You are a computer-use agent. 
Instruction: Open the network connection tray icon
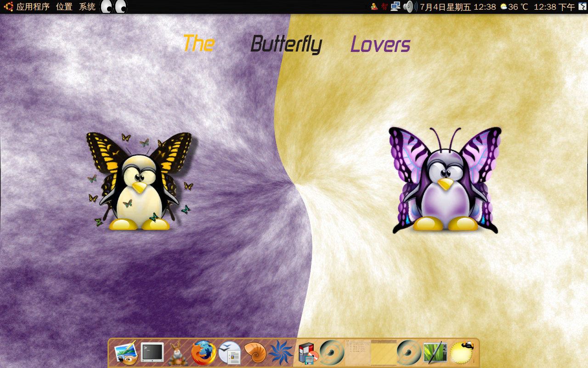(x=395, y=6)
